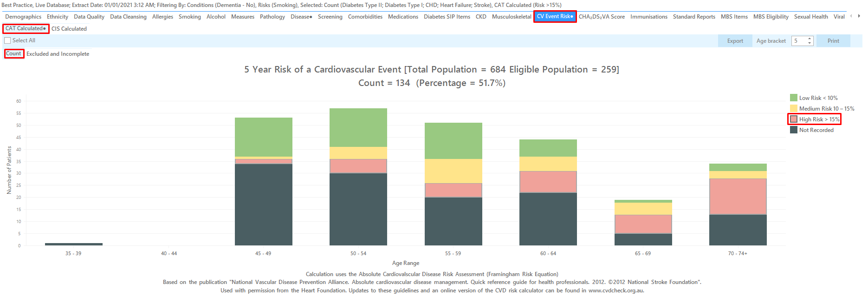Screen dimensions: 868x297
Task: Select High Risk segment in 50 - 54 bar
Action: (x=358, y=166)
